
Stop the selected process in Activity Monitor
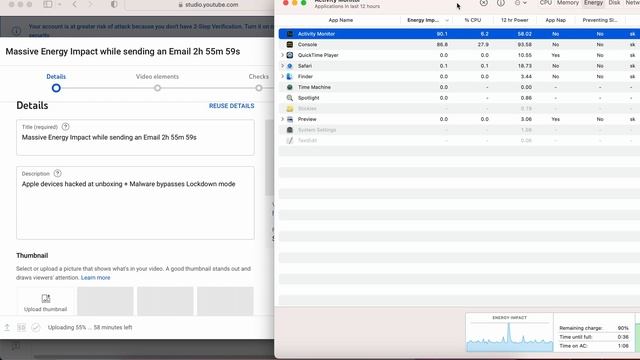pos(484,3)
